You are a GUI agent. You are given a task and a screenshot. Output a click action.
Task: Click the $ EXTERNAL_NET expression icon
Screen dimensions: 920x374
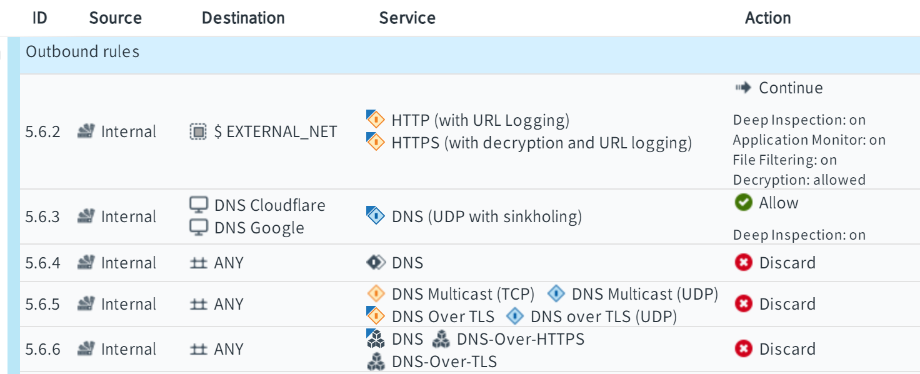click(x=198, y=132)
